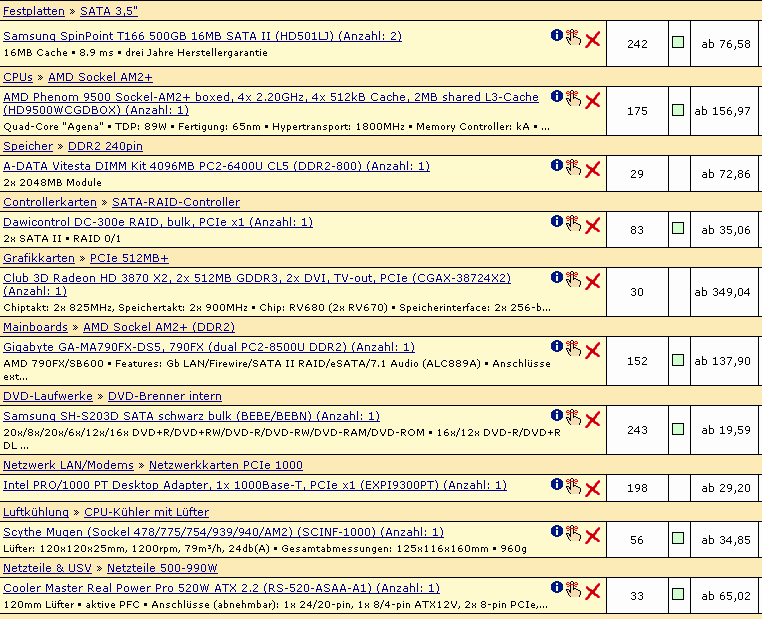Remove Club 3D Radeon HD 3870 X2 entry
The image size is (762, 619).
click(x=592, y=281)
